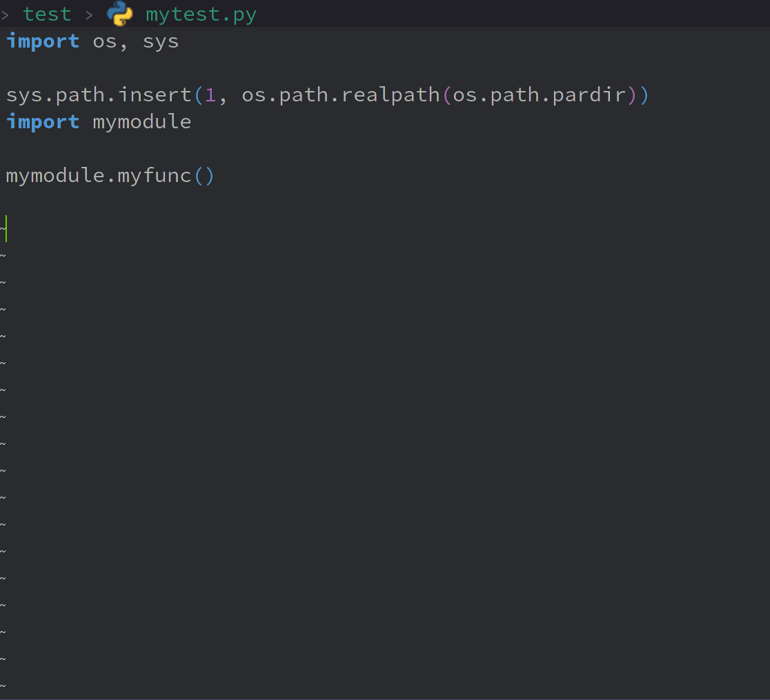The image size is (770, 700).
Task: Click the breadcrumb bar at the top
Action: [385, 13]
